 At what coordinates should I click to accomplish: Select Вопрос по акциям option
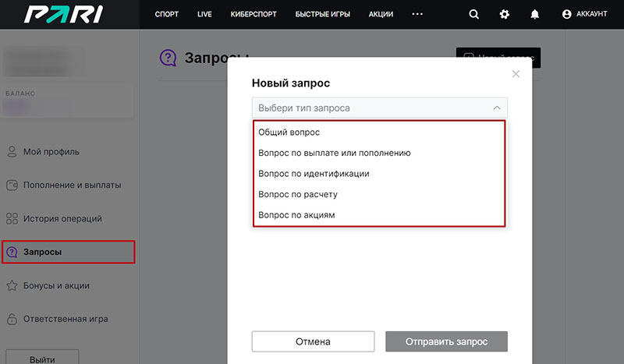(x=379, y=215)
